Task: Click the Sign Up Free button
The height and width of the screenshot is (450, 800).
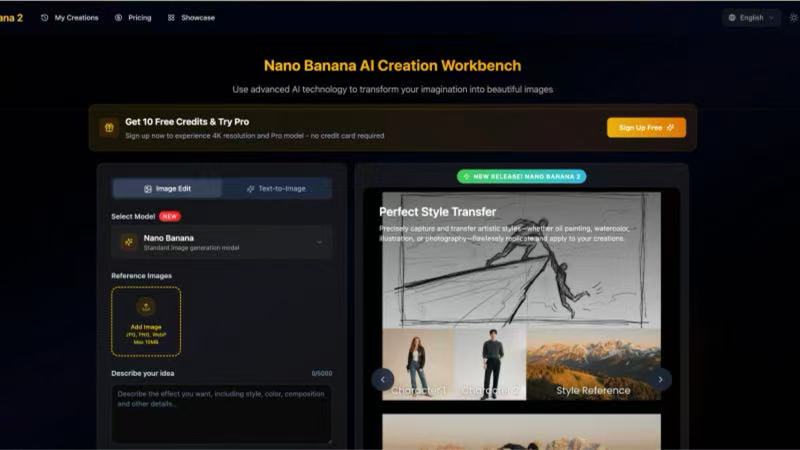Action: pyautogui.click(x=646, y=128)
